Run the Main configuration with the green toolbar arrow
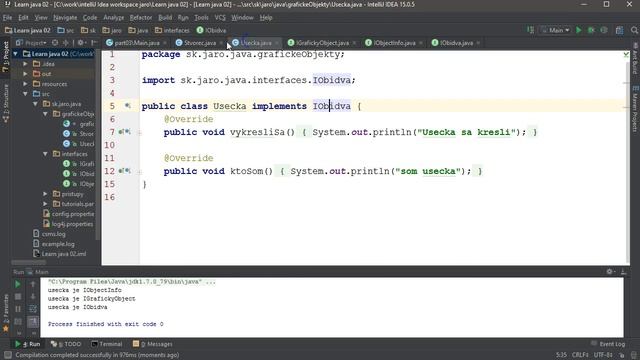The height and width of the screenshot is (360, 640). tap(578, 30)
